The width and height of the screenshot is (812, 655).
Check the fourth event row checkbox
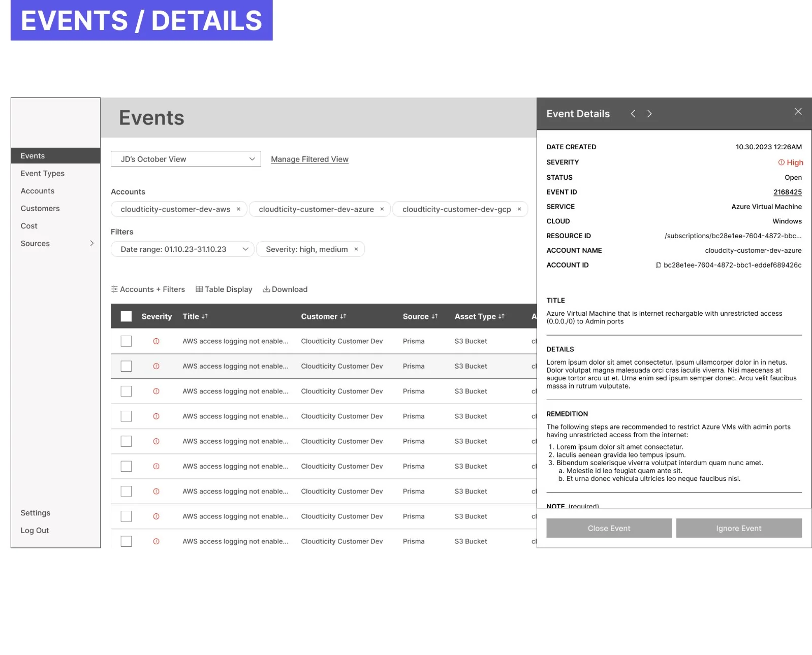126,416
